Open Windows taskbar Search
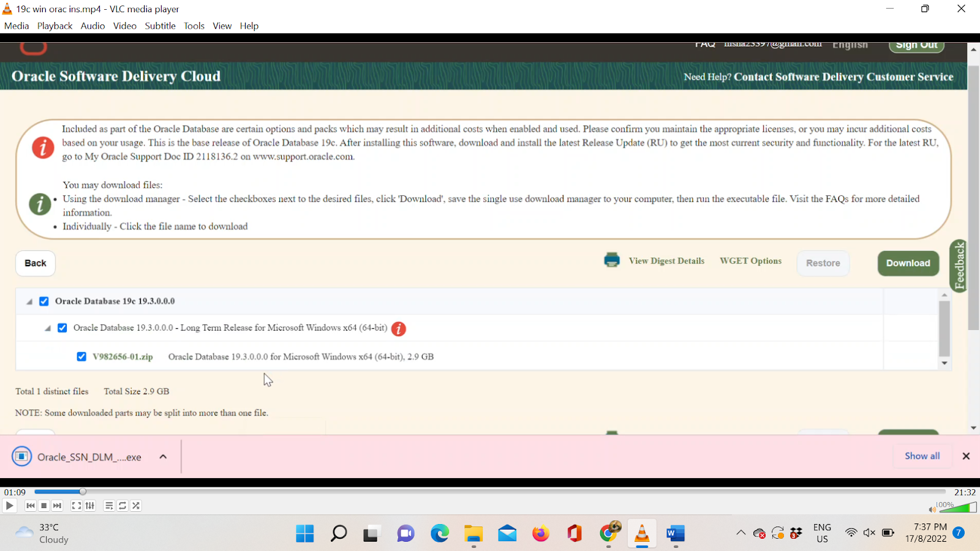Image resolution: width=980 pixels, height=551 pixels. [x=339, y=534]
